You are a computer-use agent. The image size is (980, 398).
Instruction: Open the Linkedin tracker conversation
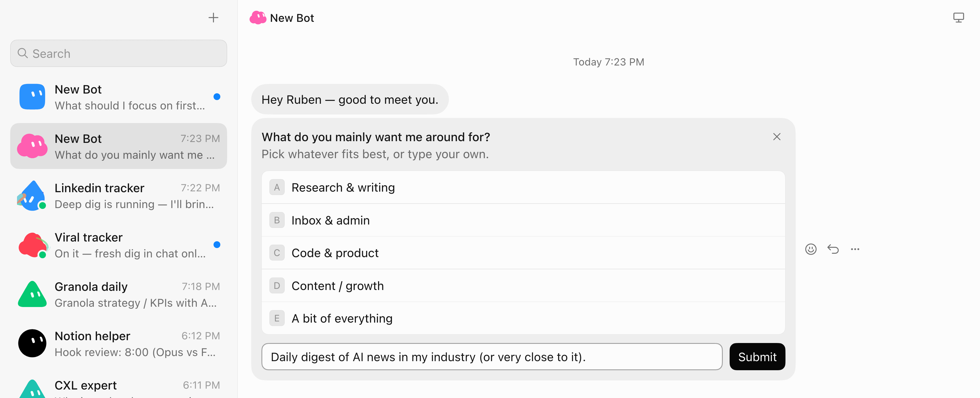point(119,196)
